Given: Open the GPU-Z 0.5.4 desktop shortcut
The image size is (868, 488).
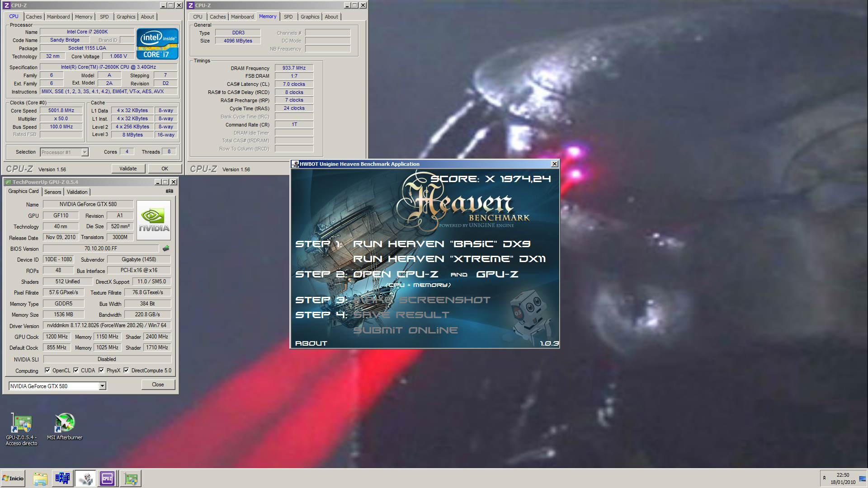Looking at the screenshot, I should [x=21, y=430].
